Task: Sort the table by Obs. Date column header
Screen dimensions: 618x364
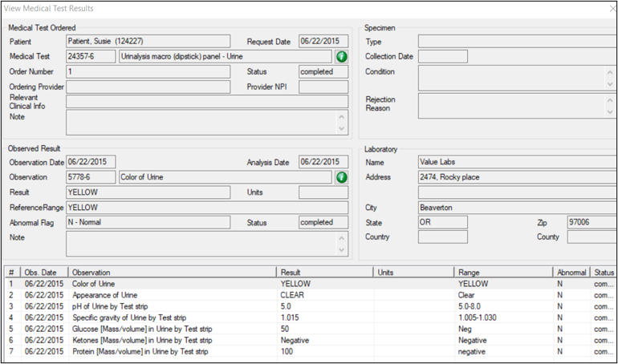Action: 43,273
